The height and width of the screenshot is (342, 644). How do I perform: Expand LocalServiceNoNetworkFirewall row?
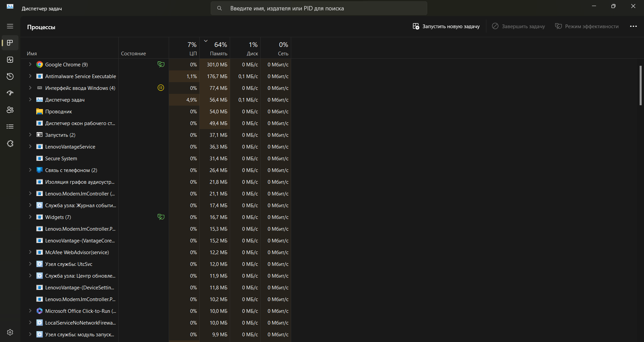(x=30, y=323)
